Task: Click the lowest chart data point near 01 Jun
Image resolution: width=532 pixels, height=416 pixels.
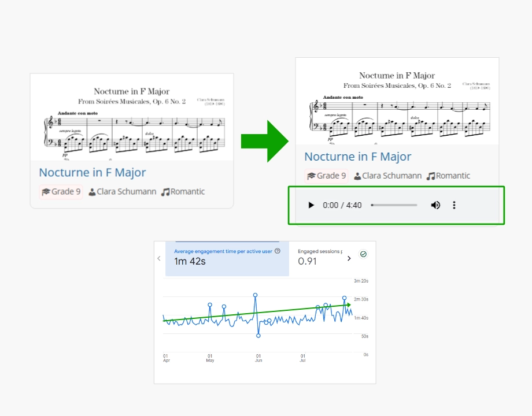Action: tap(258, 336)
